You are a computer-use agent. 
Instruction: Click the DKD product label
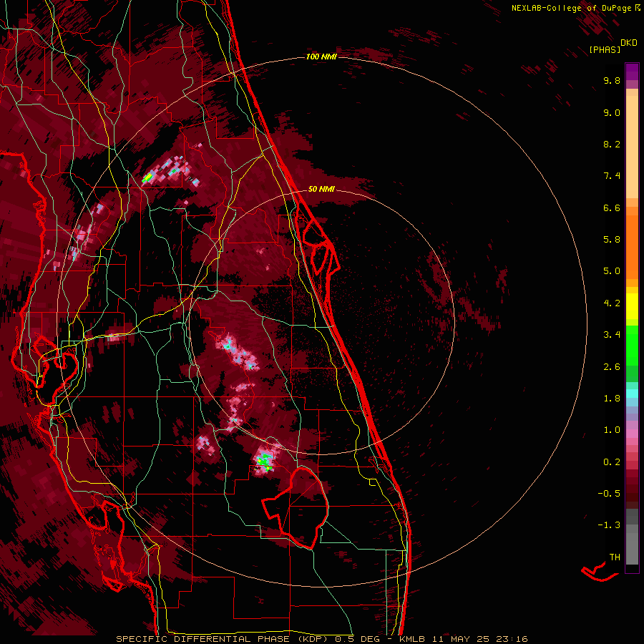click(629, 43)
